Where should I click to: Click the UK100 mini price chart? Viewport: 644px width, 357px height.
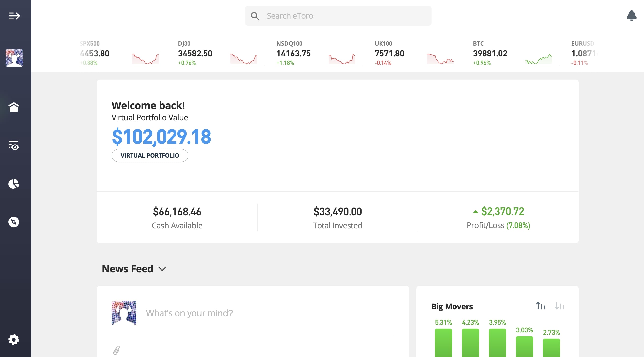tap(440, 59)
